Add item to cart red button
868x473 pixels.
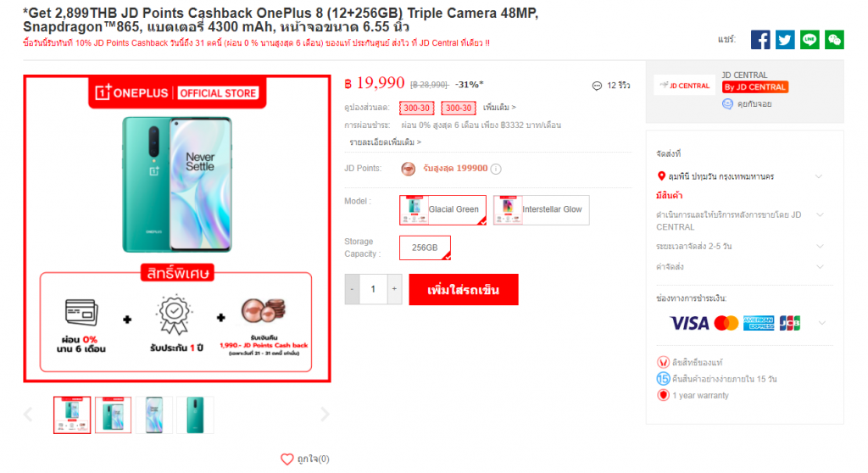click(x=464, y=290)
